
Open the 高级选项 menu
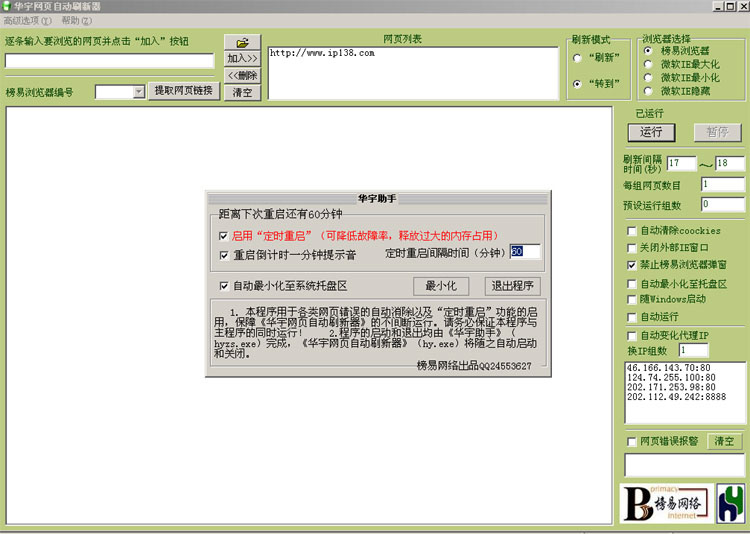tap(27, 21)
